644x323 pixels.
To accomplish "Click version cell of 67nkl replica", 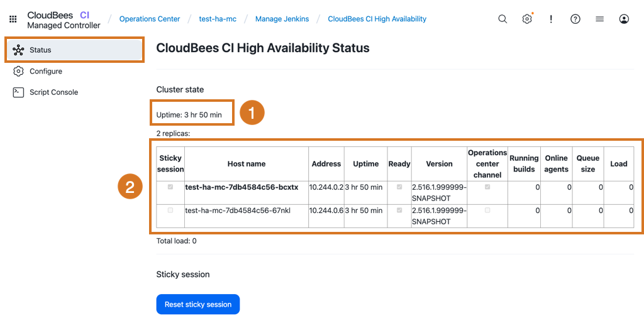I will coord(439,216).
